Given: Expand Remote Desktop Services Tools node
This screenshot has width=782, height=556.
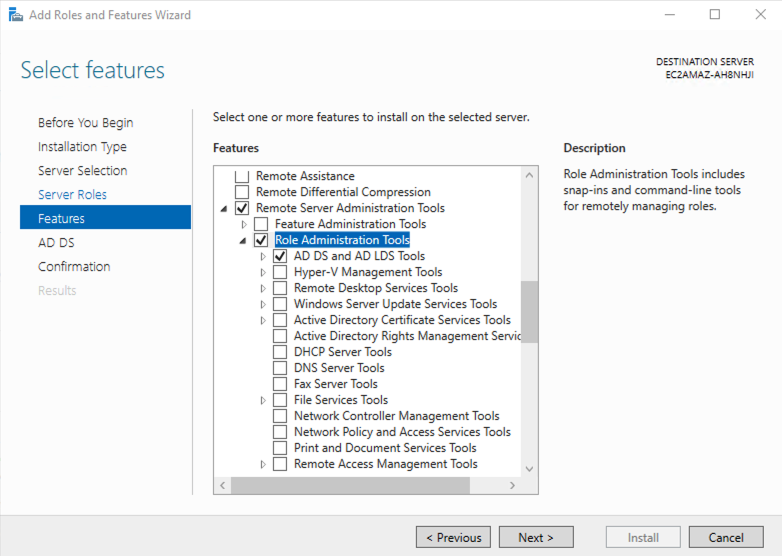Looking at the screenshot, I should click(x=263, y=288).
